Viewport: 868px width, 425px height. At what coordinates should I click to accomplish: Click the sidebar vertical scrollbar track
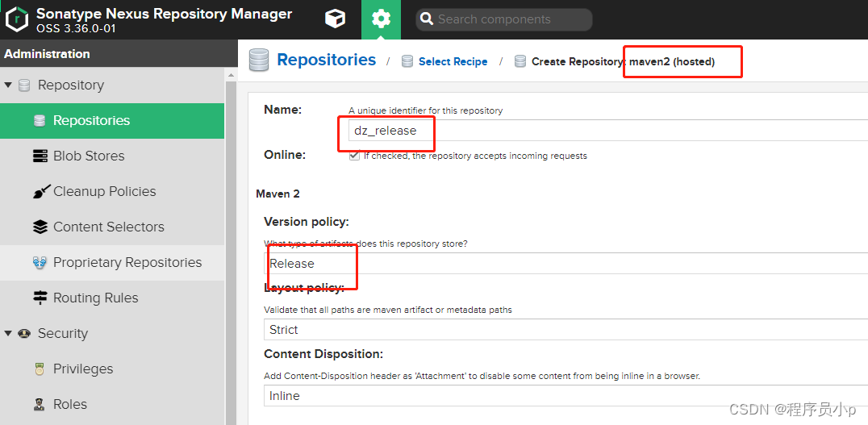tap(232, 255)
